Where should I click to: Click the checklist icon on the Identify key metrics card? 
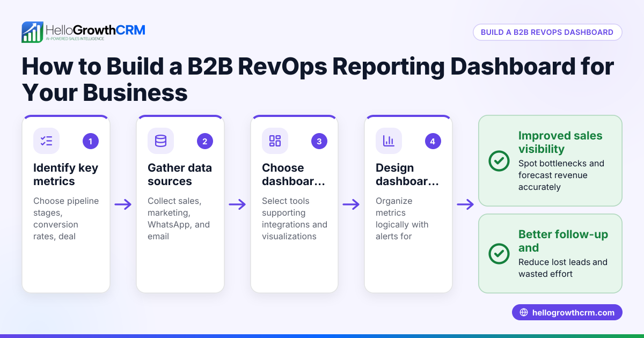tap(47, 141)
